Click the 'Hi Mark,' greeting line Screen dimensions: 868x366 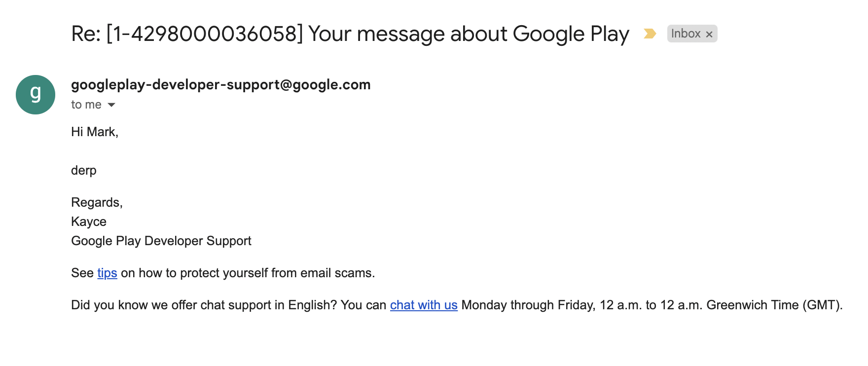pyautogui.click(x=95, y=132)
